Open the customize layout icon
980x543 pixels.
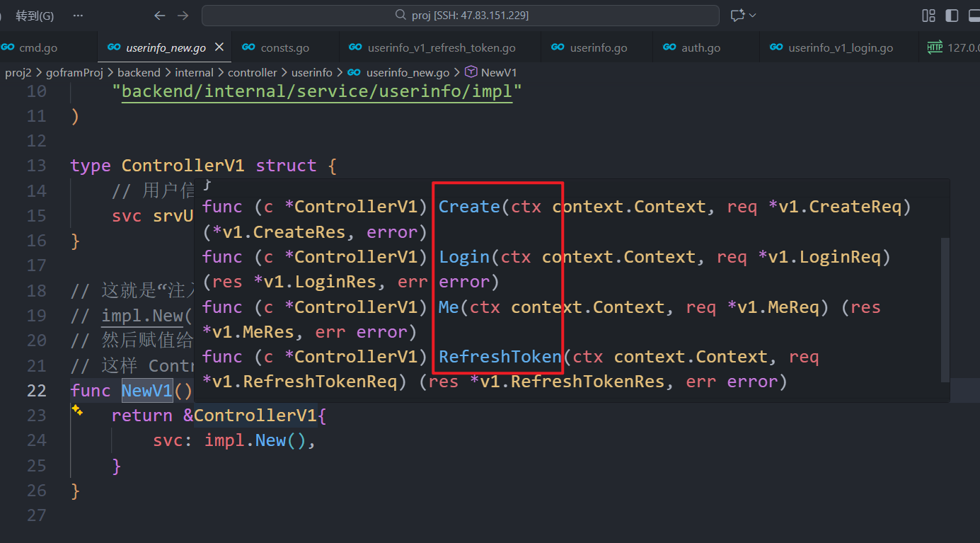(x=928, y=15)
